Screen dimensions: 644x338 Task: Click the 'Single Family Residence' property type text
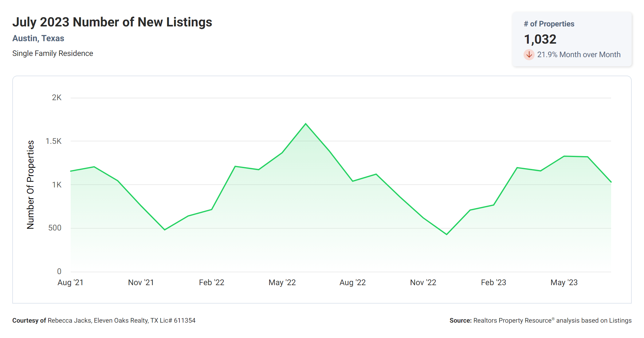point(53,53)
